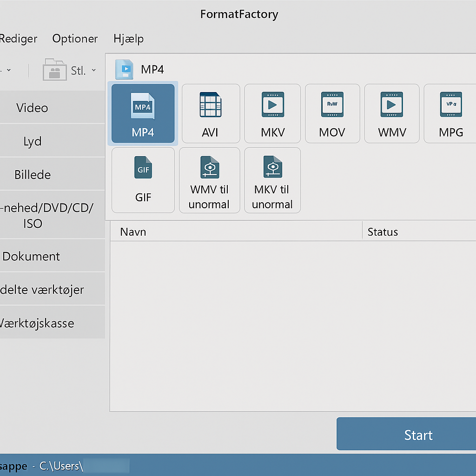This screenshot has height=476, width=476.
Task: Open the output folder browser icon
Action: coord(55,70)
